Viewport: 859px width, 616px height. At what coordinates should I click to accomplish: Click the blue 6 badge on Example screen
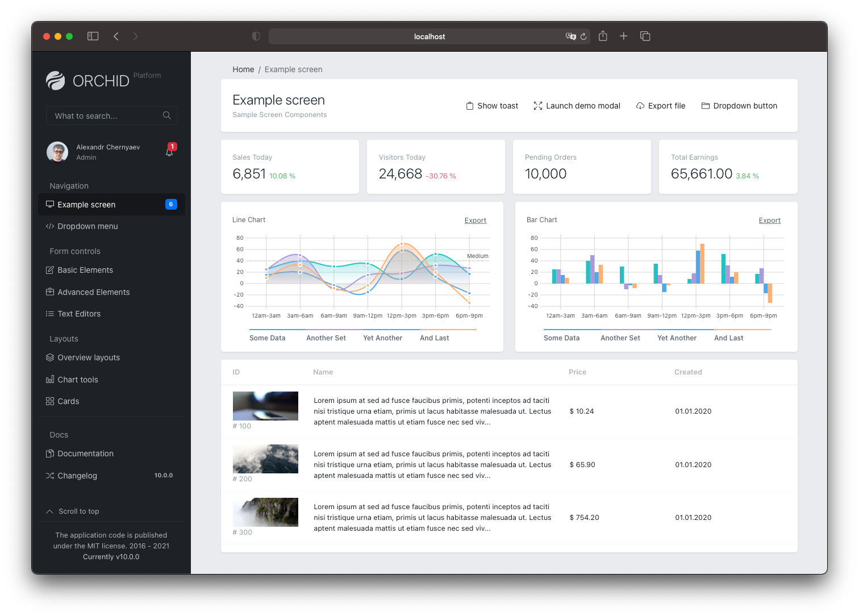171,204
